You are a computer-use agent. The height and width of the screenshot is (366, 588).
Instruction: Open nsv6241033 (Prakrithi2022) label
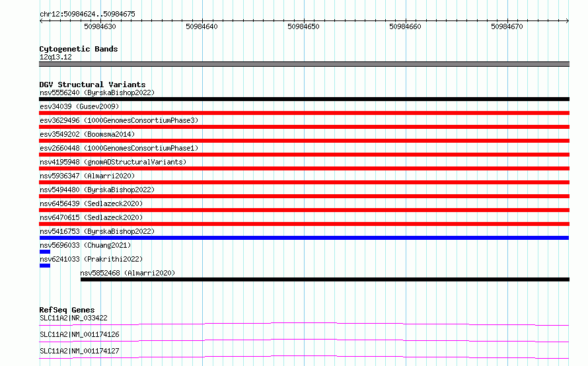coord(91,259)
